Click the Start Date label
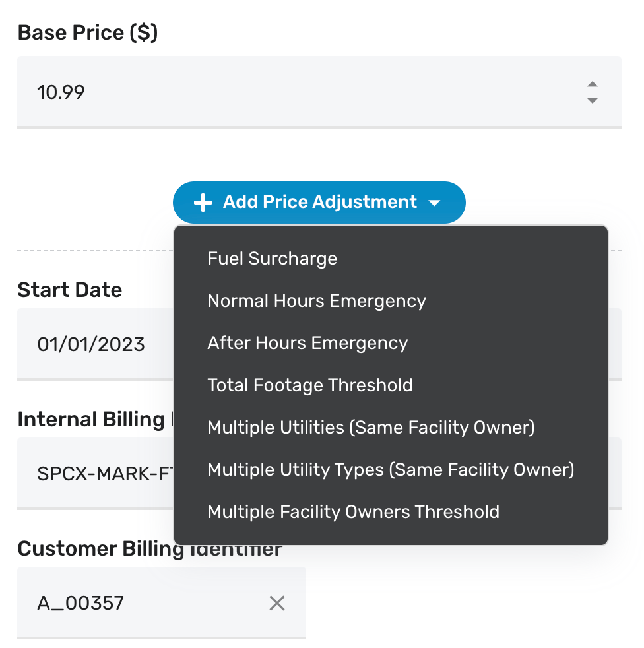 click(x=70, y=290)
